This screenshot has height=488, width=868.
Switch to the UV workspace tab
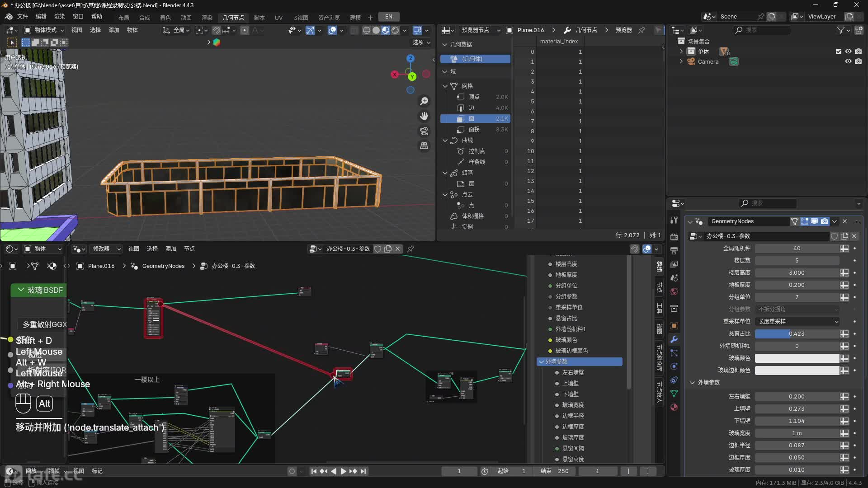[278, 18]
